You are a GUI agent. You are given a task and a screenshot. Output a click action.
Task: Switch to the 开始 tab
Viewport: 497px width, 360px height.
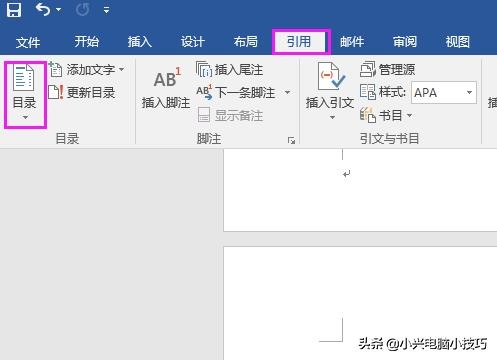[87, 42]
